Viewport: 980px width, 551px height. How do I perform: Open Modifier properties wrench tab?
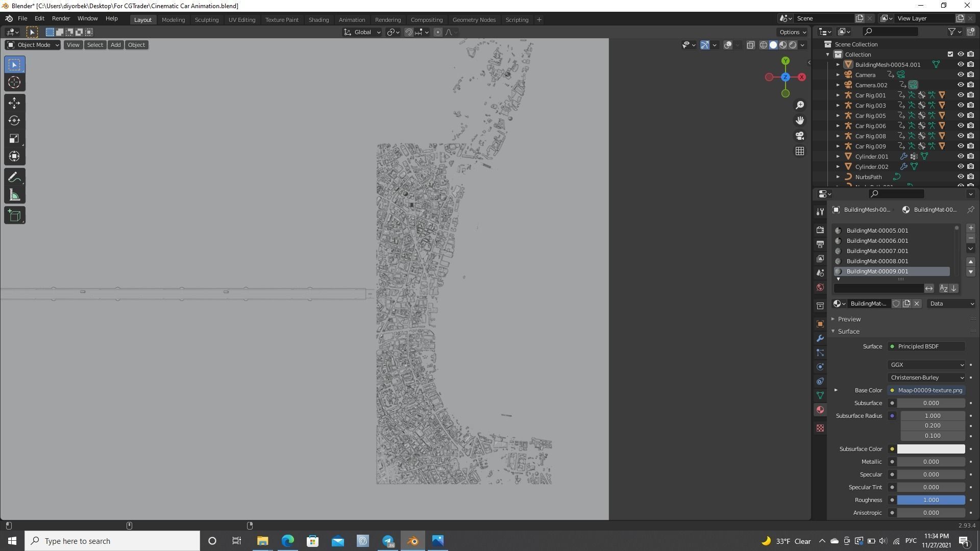820,339
